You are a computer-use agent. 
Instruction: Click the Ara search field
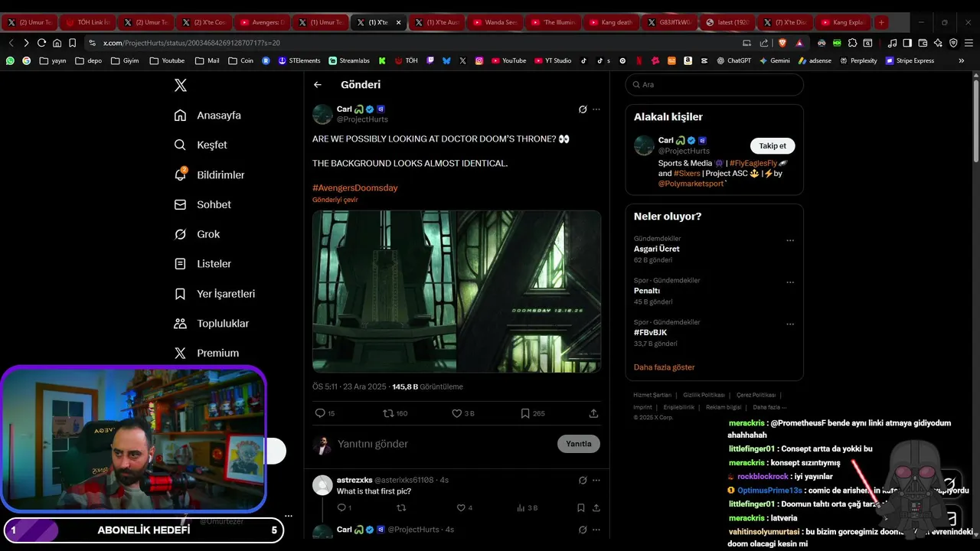(714, 85)
